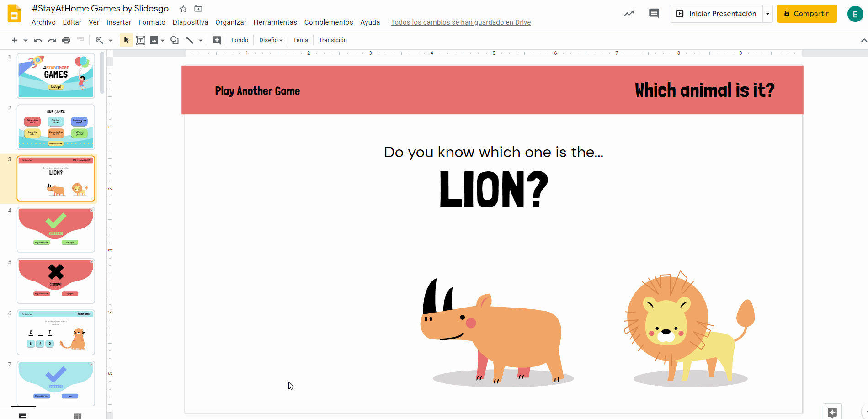Open the Ayuda menu
Image resolution: width=868 pixels, height=419 pixels.
[370, 22]
